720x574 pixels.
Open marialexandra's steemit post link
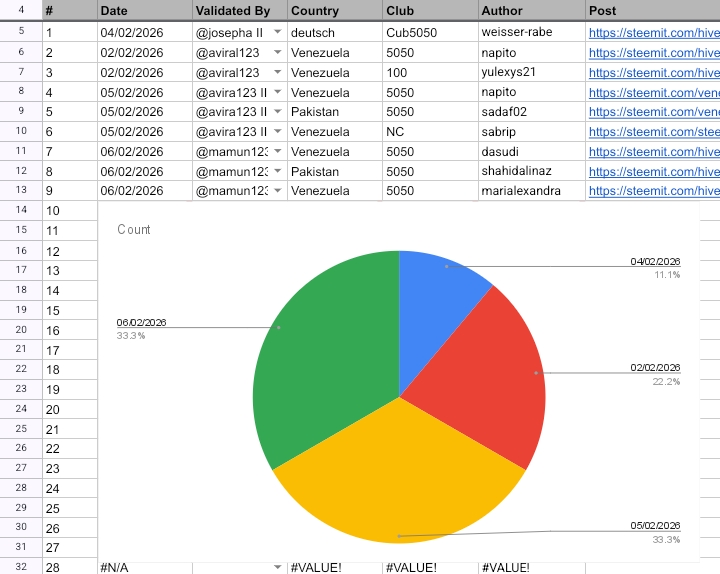[654, 191]
